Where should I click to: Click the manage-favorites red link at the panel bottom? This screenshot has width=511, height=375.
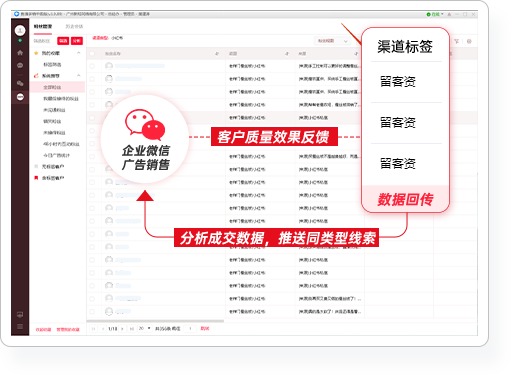pos(68,329)
